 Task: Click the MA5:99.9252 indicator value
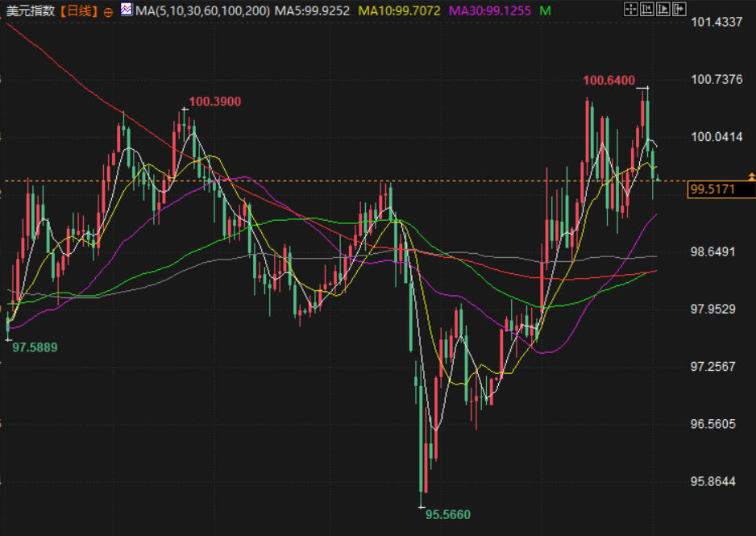tap(312, 10)
